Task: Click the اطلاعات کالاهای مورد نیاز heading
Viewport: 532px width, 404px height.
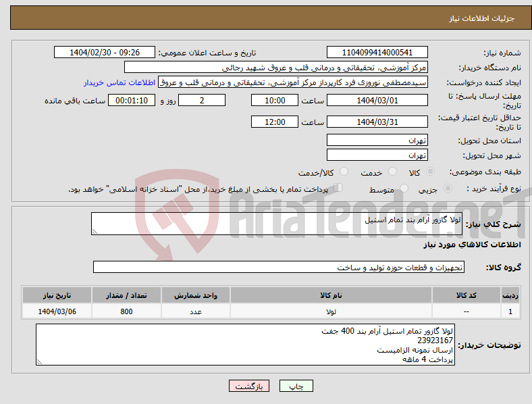Action: [x=472, y=245]
